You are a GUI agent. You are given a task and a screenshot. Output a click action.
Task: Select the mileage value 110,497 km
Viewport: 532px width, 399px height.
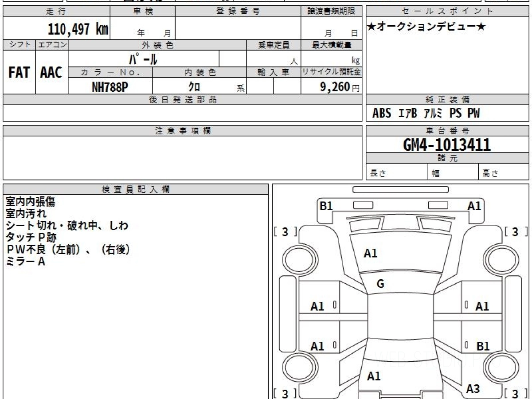pos(78,29)
